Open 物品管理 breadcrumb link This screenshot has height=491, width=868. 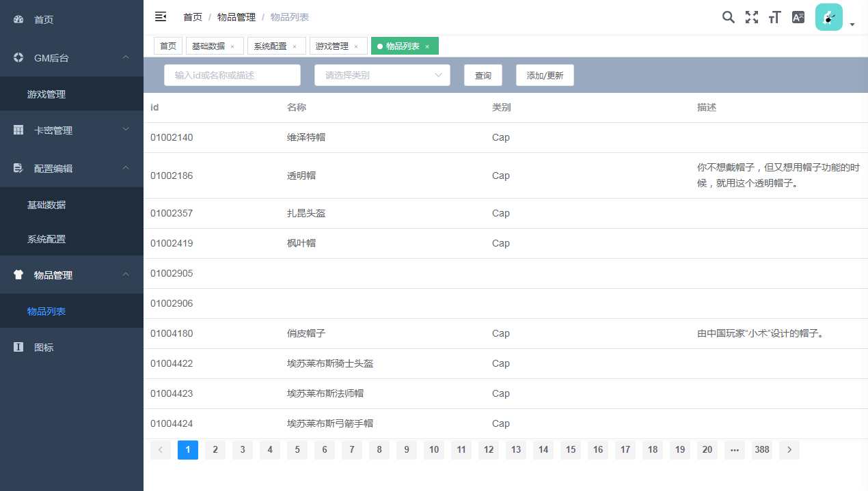pyautogui.click(x=236, y=17)
